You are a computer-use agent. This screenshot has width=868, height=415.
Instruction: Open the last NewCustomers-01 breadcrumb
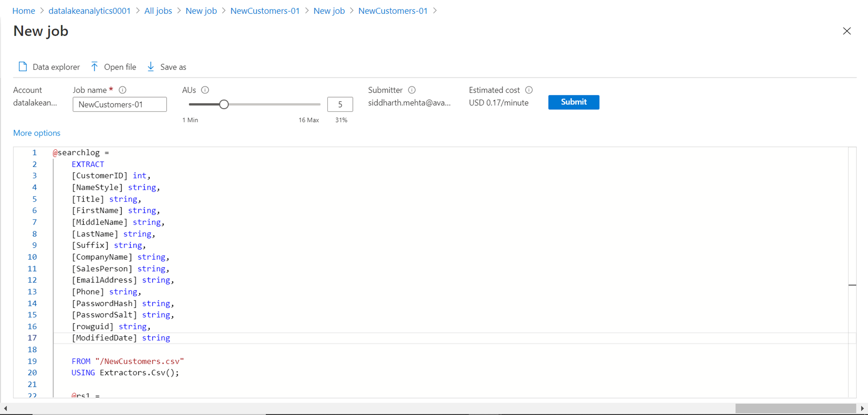(x=393, y=11)
